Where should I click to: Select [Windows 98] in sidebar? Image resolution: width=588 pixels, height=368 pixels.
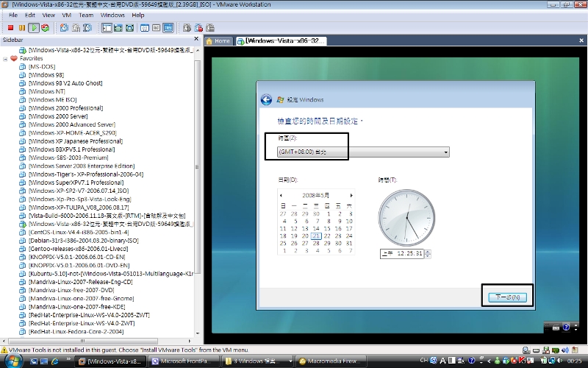[46, 75]
